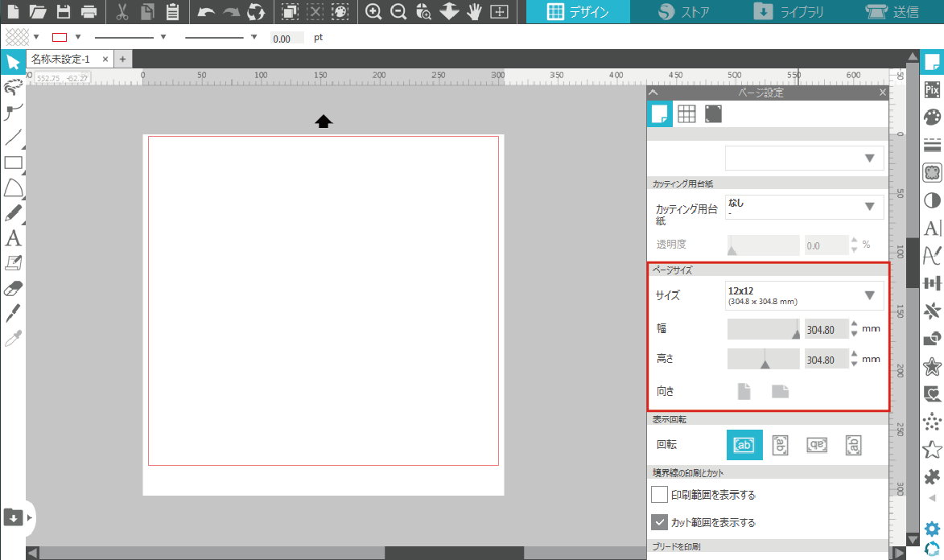944x560 pixels.
Task: Enable the 印刷範囲を表示する checkbox
Action: pyautogui.click(x=659, y=495)
